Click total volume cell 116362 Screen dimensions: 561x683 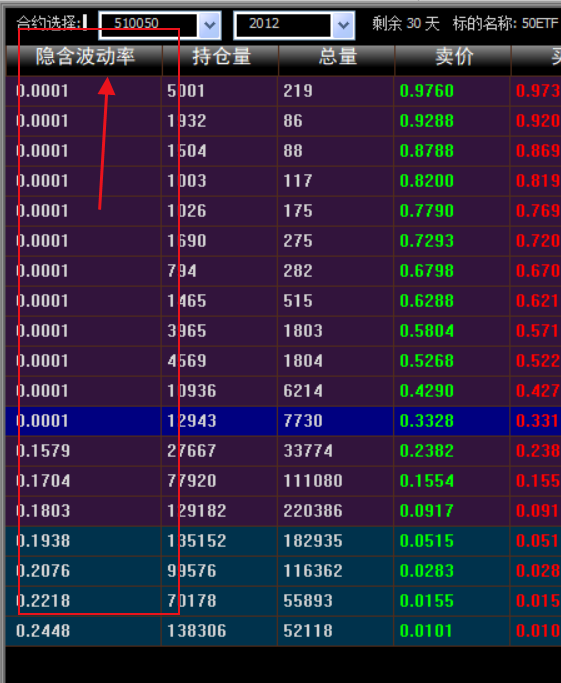click(313, 571)
